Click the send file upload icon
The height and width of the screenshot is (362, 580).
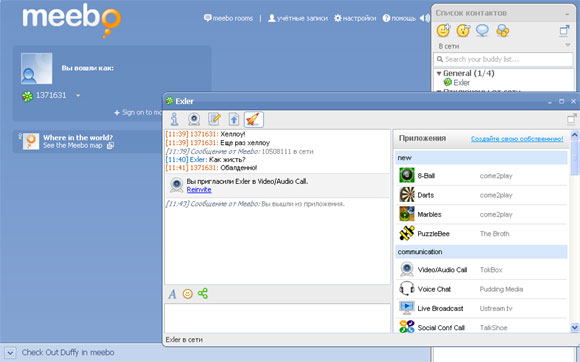(x=234, y=119)
